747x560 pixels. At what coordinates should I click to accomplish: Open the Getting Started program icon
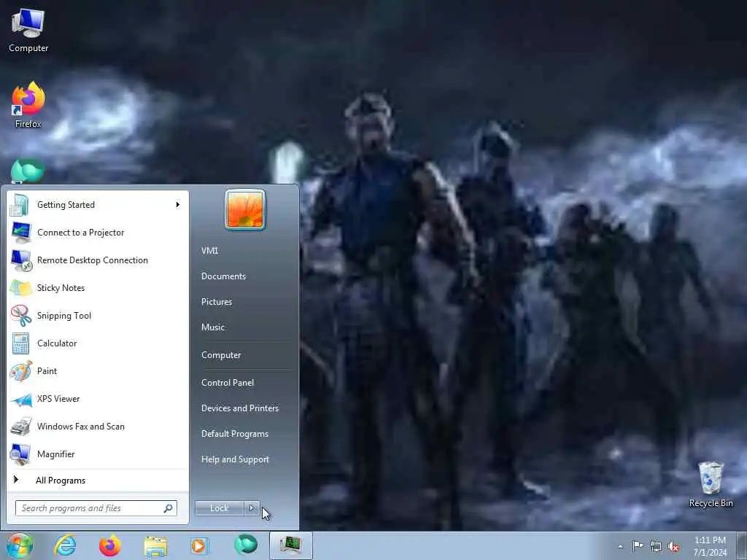(20, 205)
